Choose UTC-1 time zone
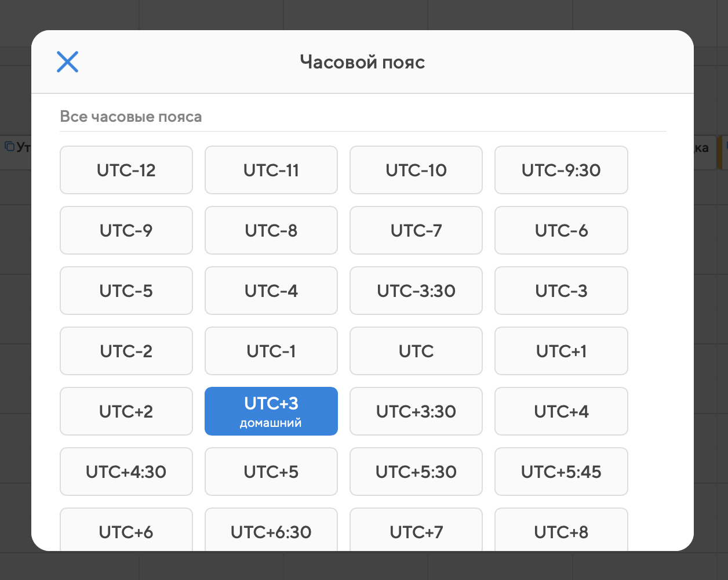Image resolution: width=728 pixels, height=580 pixels. click(271, 351)
